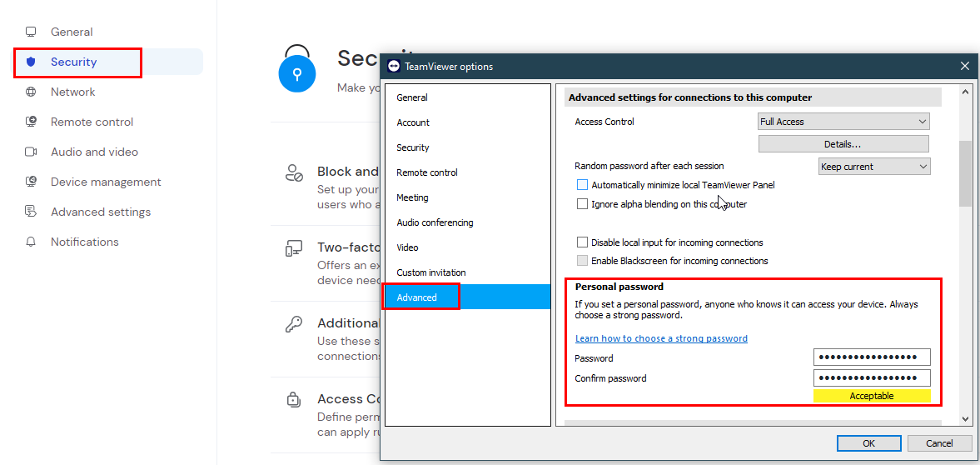Open Learn how to choose a strong password link
This screenshot has height=465, width=980.
tap(661, 338)
